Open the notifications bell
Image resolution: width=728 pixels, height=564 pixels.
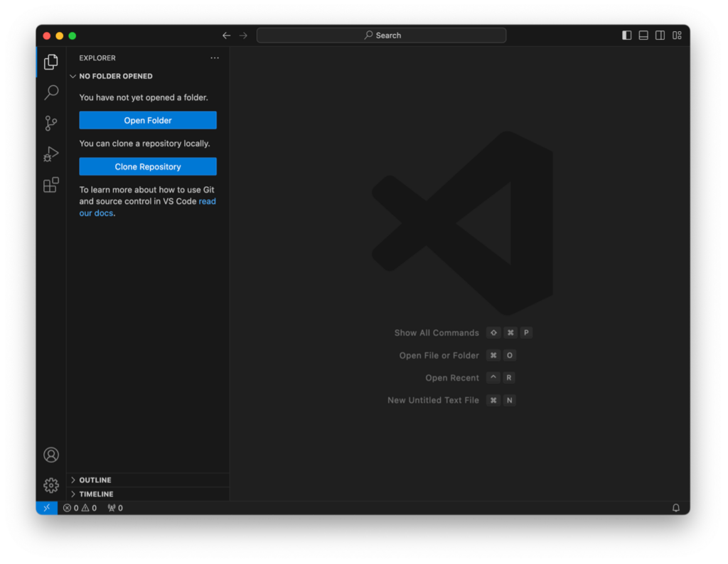point(676,508)
